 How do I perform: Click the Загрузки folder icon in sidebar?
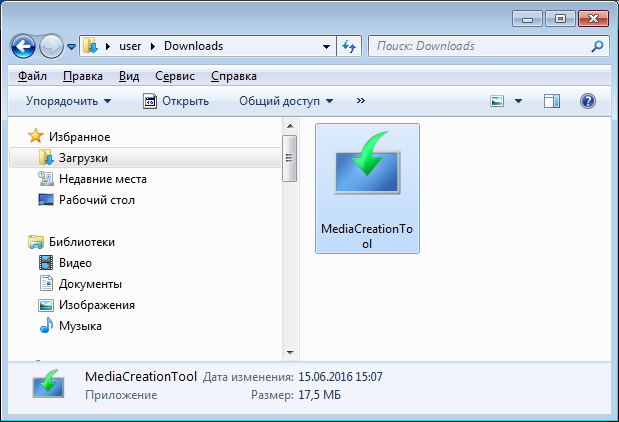point(46,158)
